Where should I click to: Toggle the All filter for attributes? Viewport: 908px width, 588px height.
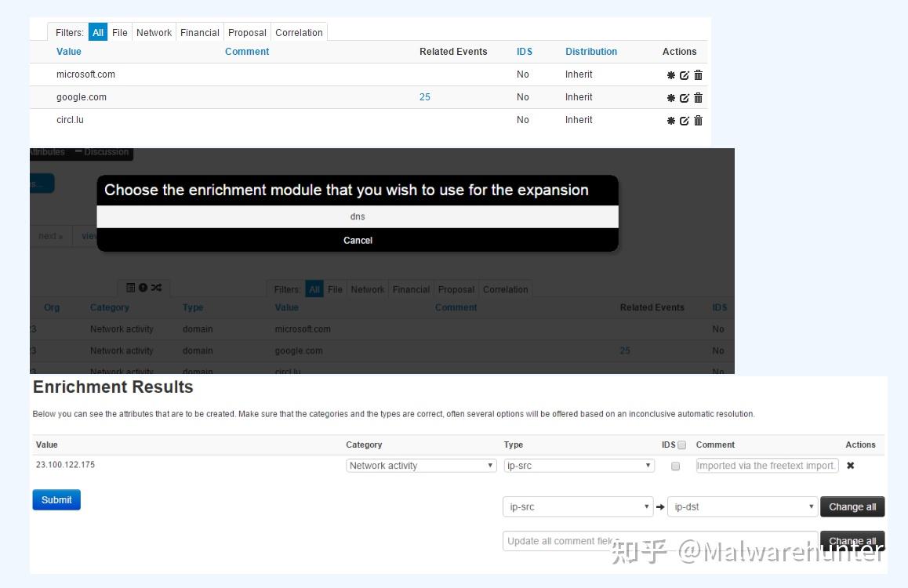97,32
